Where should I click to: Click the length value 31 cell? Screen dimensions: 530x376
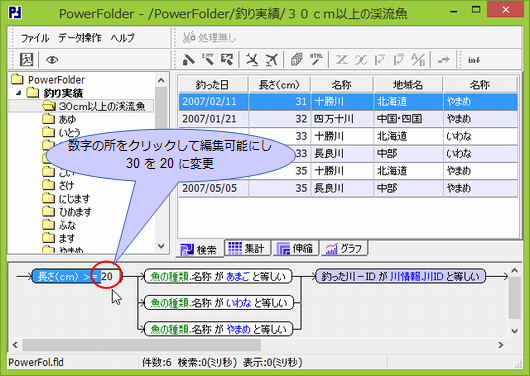click(x=280, y=102)
